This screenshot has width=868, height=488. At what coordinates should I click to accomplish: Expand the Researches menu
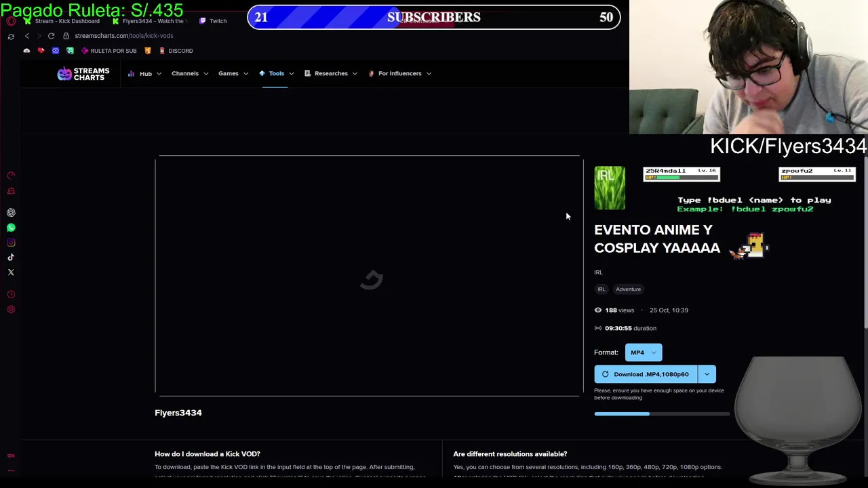pyautogui.click(x=331, y=73)
